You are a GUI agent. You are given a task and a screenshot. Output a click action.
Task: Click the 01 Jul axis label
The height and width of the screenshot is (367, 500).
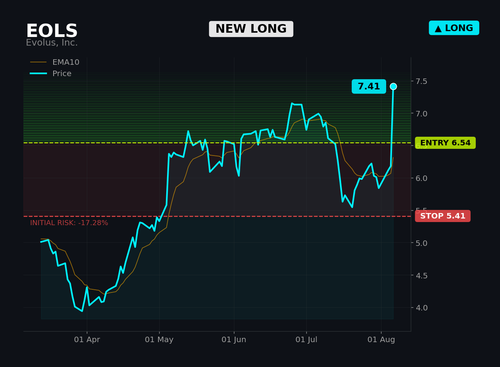(306, 340)
